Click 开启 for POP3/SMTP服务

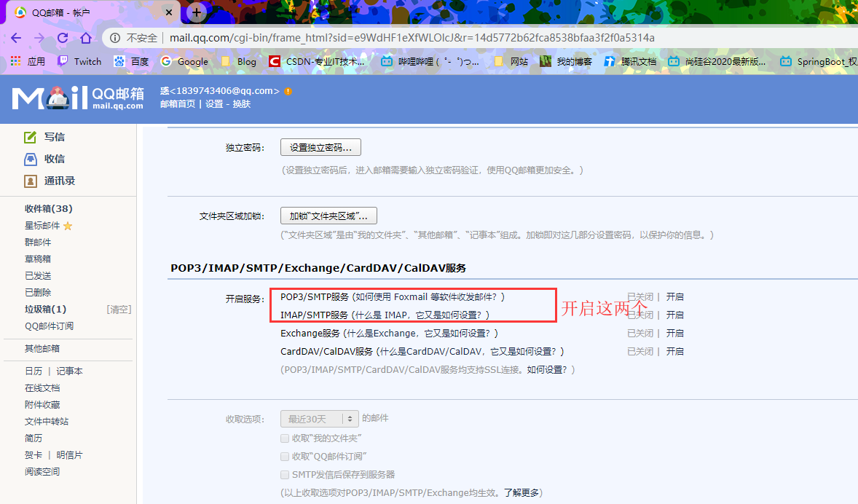674,297
